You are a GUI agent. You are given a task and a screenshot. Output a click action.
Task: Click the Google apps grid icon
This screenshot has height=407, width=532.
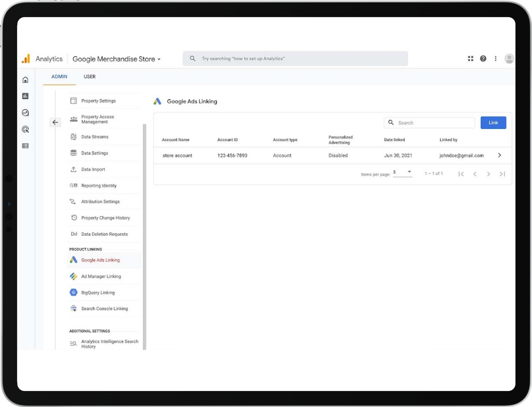[471, 59]
